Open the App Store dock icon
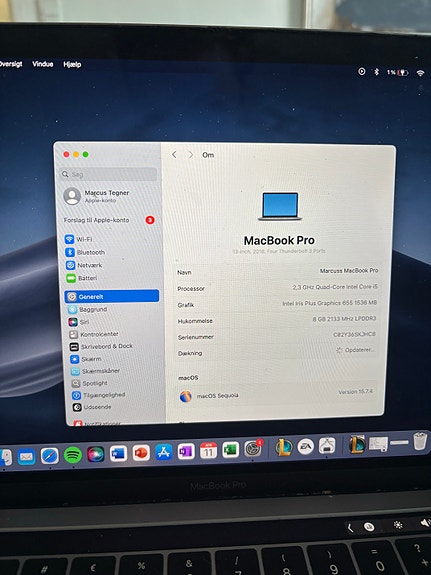The height and width of the screenshot is (575, 431). tap(164, 453)
